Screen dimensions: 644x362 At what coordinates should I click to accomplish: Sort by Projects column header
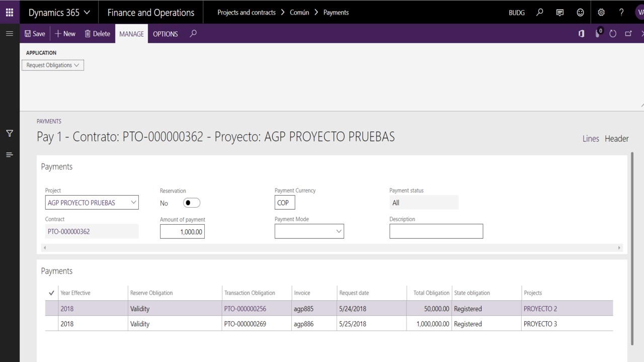tap(533, 293)
